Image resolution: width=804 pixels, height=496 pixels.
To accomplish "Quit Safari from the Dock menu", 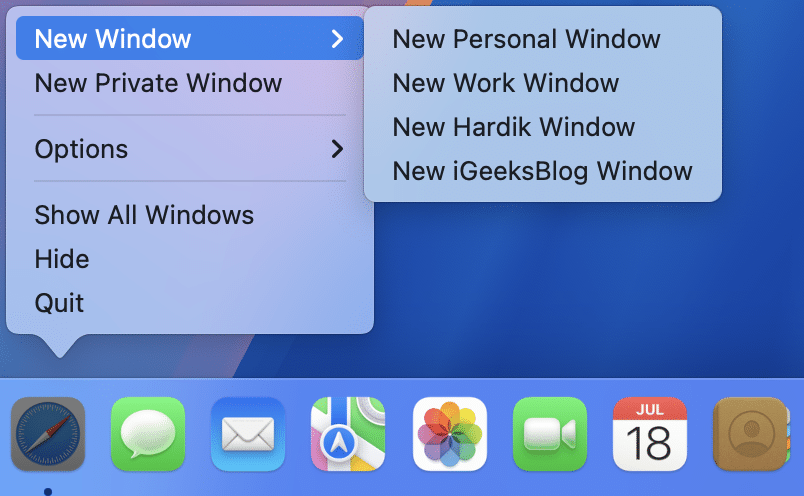I will [x=190, y=303].
